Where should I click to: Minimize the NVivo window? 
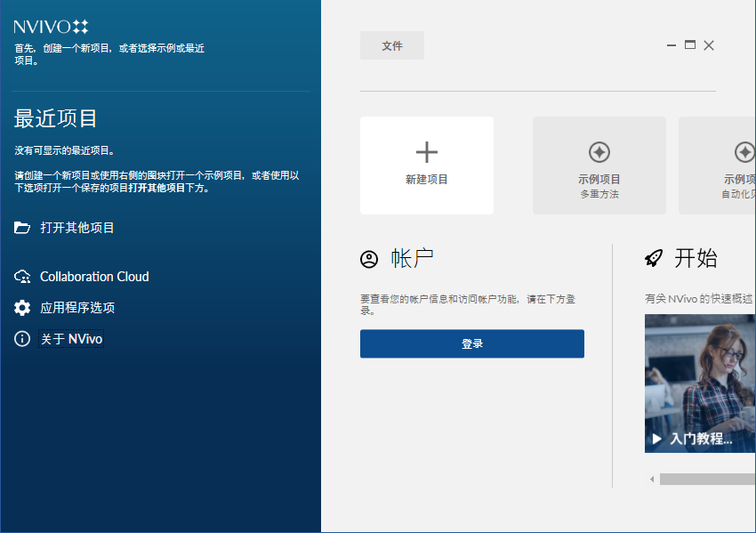coord(672,45)
